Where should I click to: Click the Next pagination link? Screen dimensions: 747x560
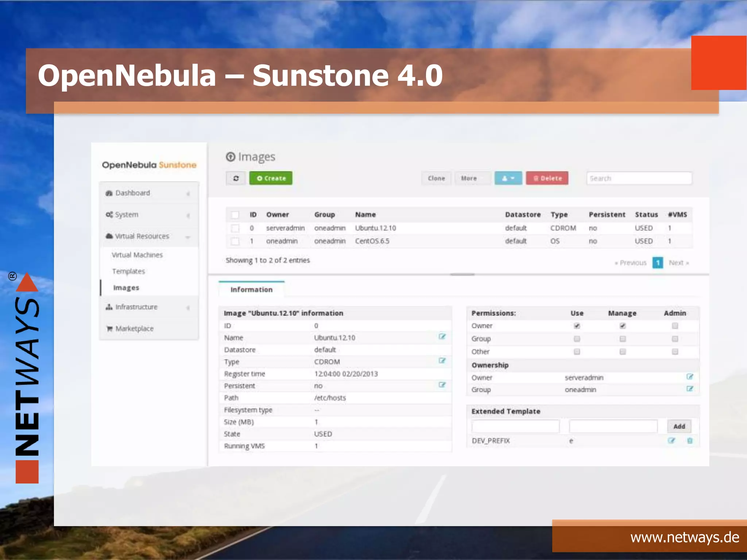pyautogui.click(x=679, y=263)
